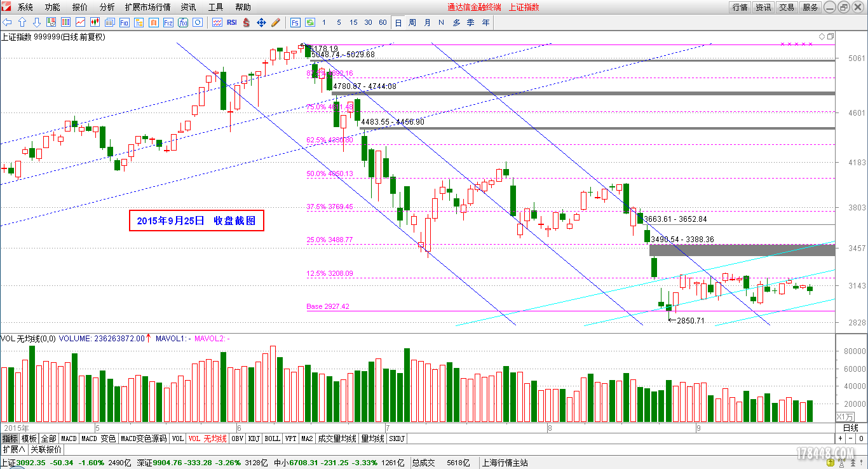Open the 分析 menu
Screen dimensions: 868x469
coord(107,7)
